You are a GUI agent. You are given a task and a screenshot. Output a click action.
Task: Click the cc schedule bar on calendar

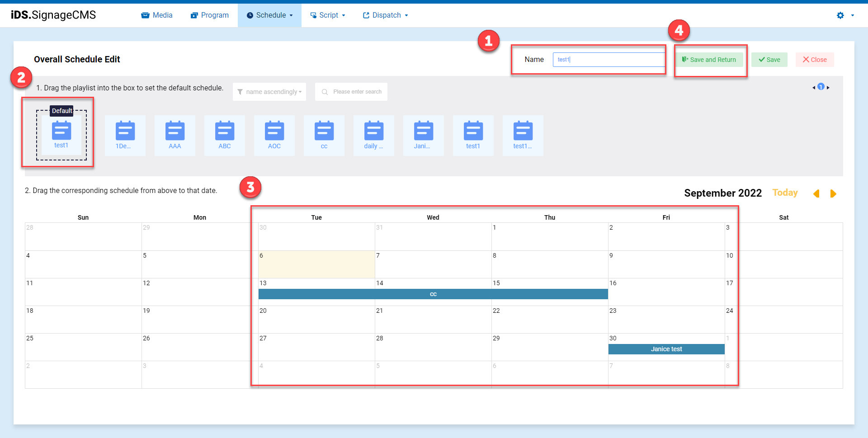(433, 294)
